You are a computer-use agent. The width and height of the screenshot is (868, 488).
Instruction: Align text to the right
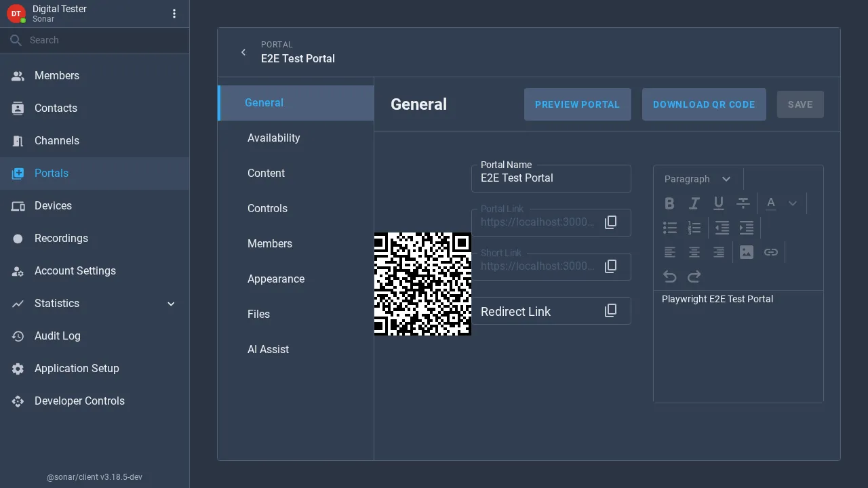(x=719, y=252)
